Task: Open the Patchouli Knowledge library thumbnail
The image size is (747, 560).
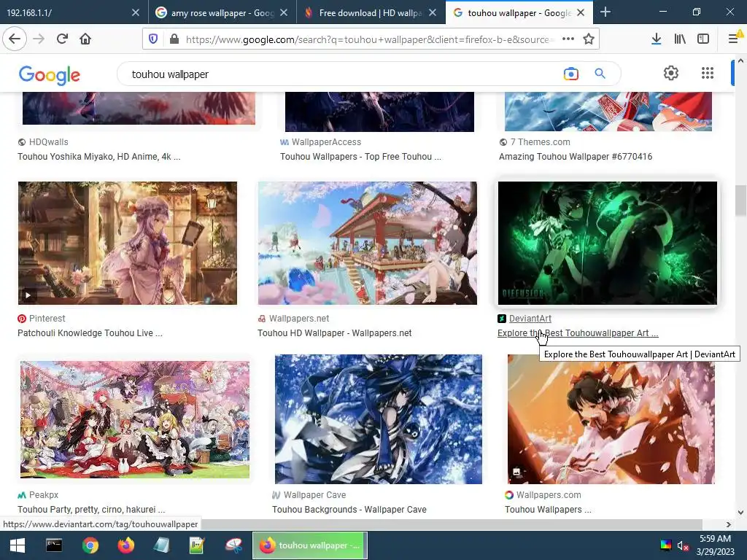Action: pyautogui.click(x=127, y=243)
